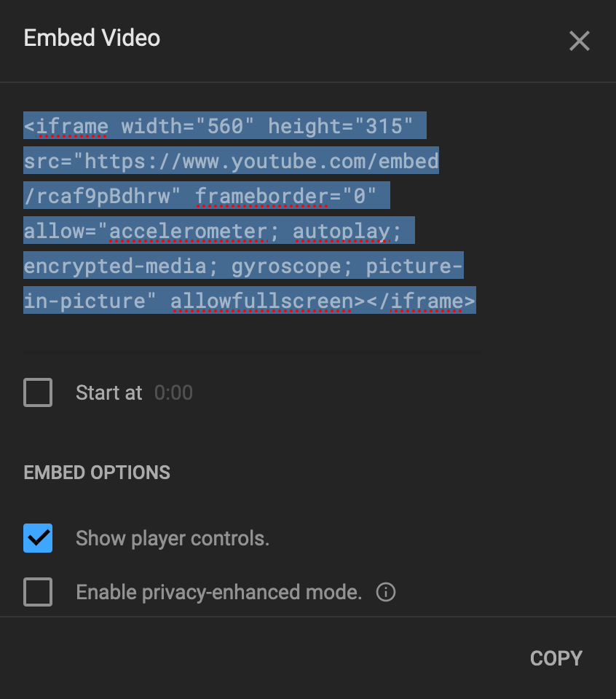Click the "Enable privacy-enhanced mode." label
The height and width of the screenshot is (699, 616).
(219, 593)
